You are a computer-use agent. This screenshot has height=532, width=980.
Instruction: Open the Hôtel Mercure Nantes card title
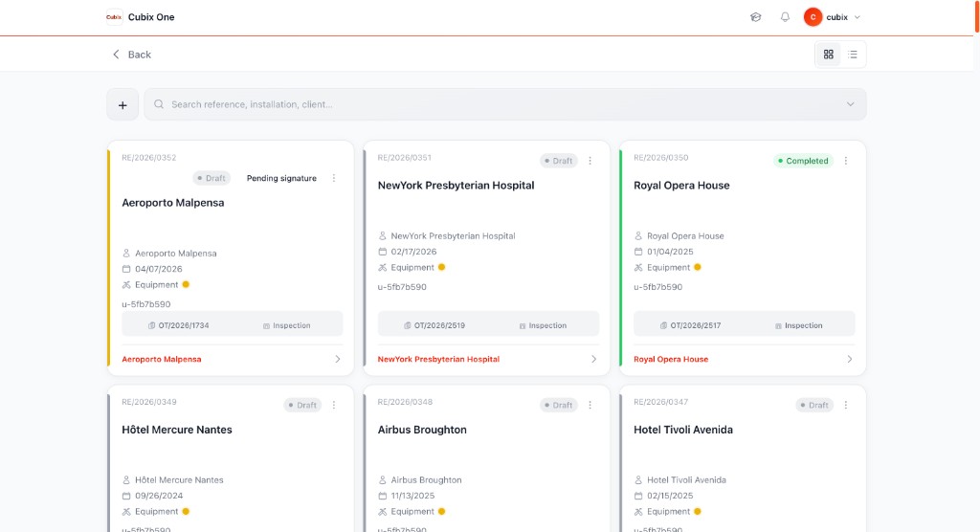pos(177,430)
